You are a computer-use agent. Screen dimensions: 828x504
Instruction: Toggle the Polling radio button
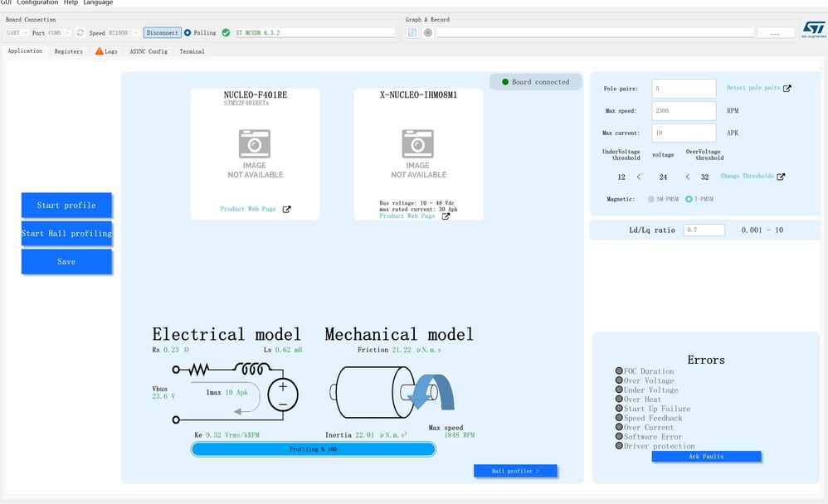[188, 32]
